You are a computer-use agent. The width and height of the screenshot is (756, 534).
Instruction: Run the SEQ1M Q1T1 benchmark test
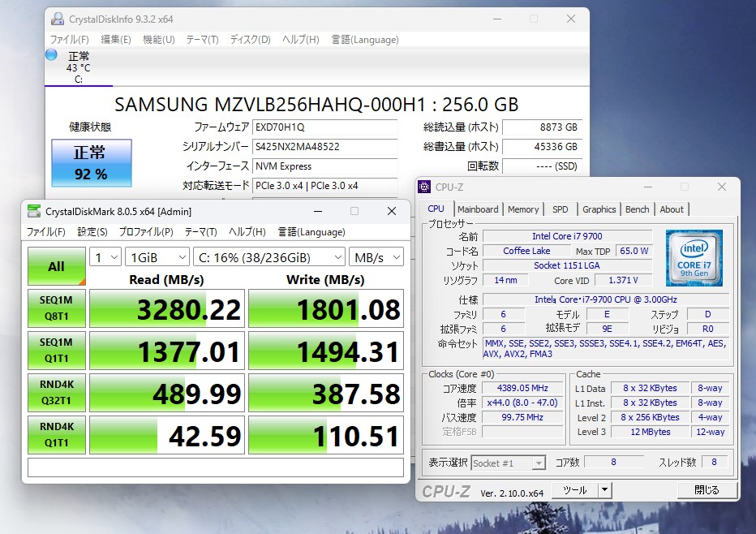[57, 351]
